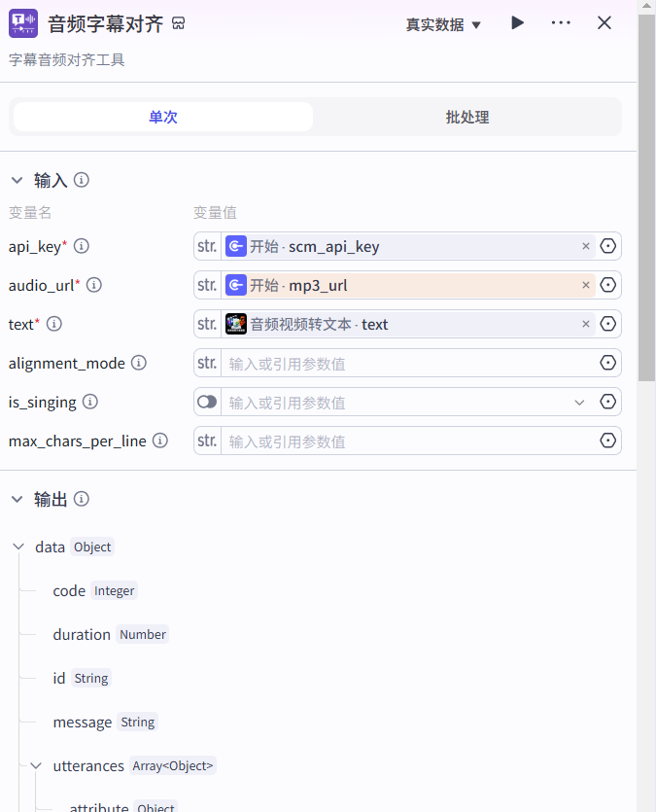Clear the mp3_url reference with its x
The width and height of the screenshot is (656, 812).
pyautogui.click(x=585, y=285)
